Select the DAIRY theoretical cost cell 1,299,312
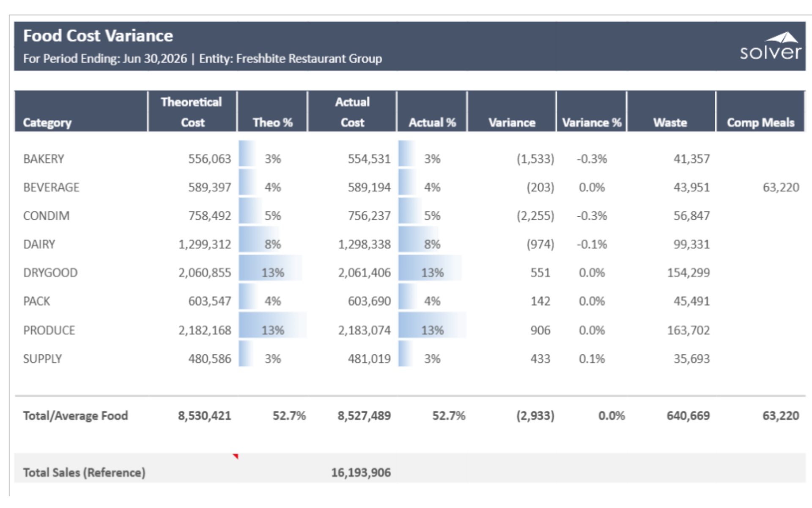Image resolution: width=812 pixels, height=508 pixels. coord(205,244)
